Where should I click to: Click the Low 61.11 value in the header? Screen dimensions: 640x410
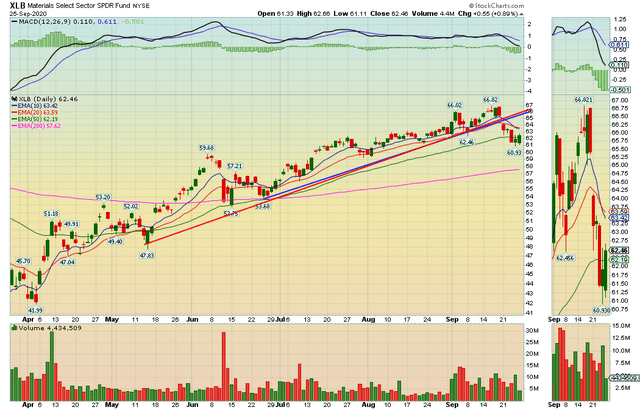point(350,13)
